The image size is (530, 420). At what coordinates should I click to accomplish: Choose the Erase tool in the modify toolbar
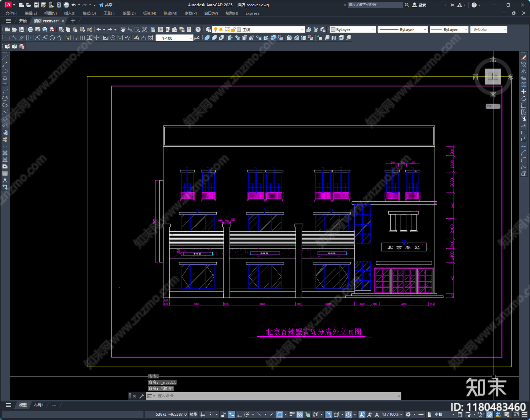pyautogui.click(x=524, y=58)
